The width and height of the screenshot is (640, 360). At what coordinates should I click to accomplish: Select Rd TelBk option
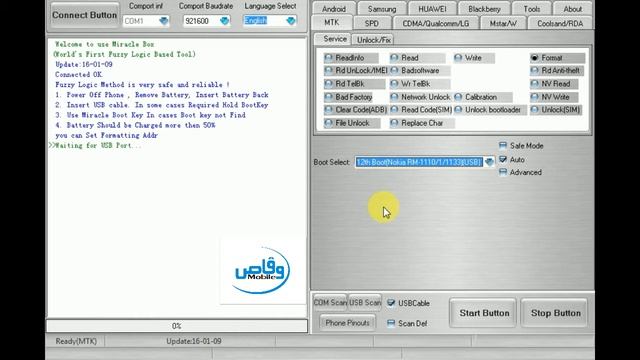click(354, 84)
